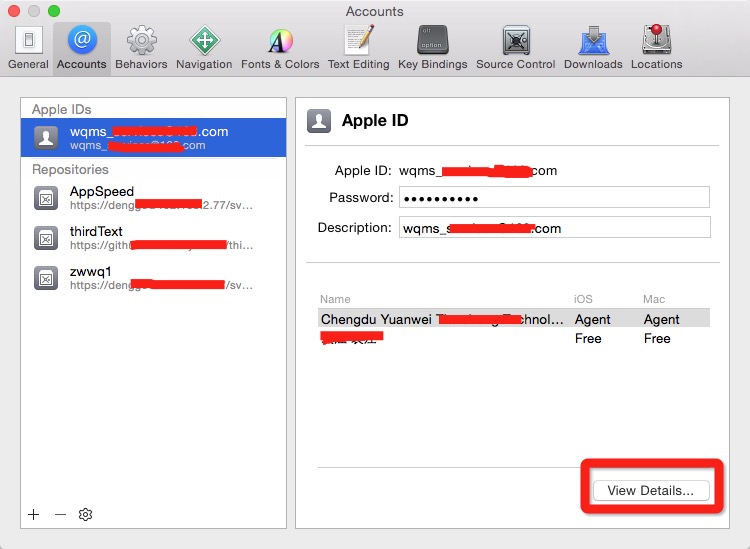Switch to Navigation preferences

tap(204, 48)
